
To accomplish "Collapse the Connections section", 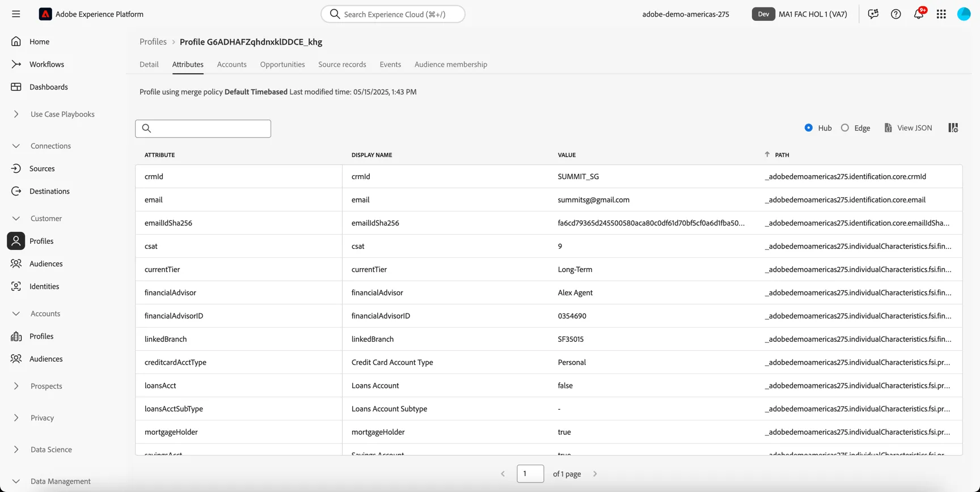I will [x=16, y=146].
